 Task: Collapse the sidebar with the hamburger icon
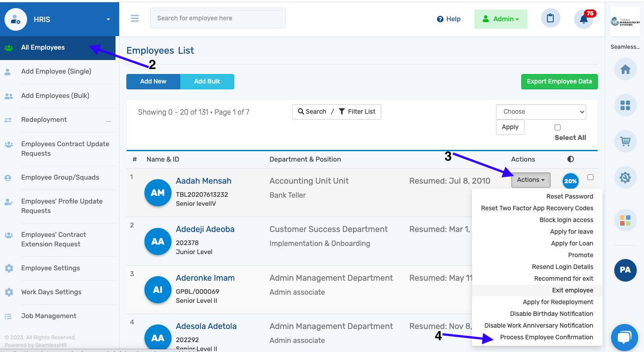pyautogui.click(x=134, y=18)
